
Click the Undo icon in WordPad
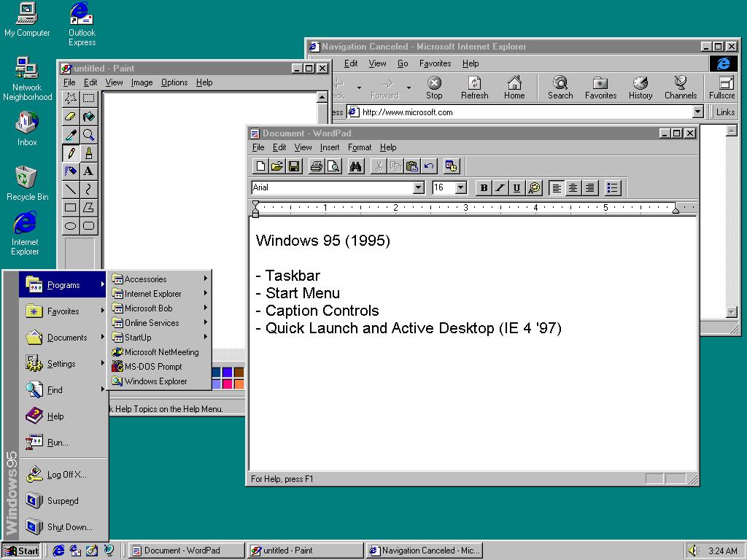(429, 166)
